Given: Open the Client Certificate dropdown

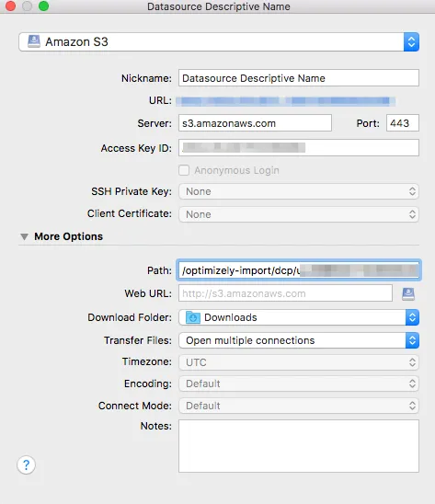Looking at the screenshot, I should point(299,214).
